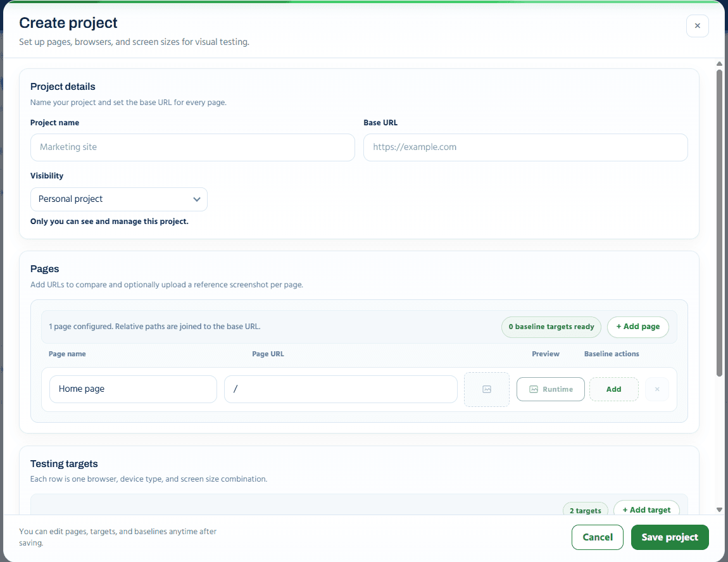Viewport: 728px width, 562px height.
Task: Click the Testing targets heading
Action: 64,464
